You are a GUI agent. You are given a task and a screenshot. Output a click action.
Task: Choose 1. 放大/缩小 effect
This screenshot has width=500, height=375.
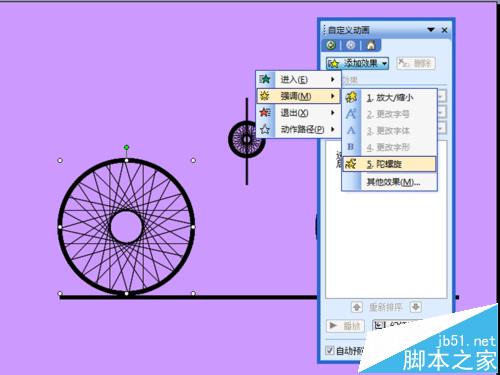click(x=389, y=98)
